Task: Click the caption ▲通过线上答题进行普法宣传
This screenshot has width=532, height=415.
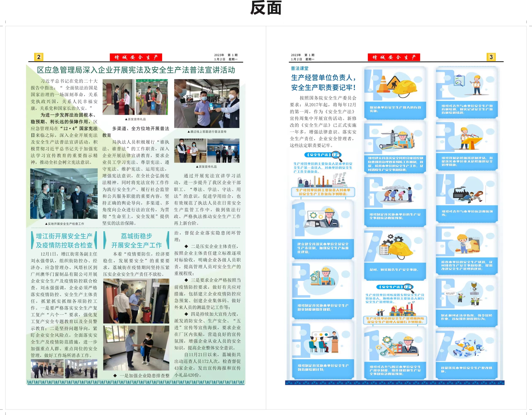Action: click(207, 132)
